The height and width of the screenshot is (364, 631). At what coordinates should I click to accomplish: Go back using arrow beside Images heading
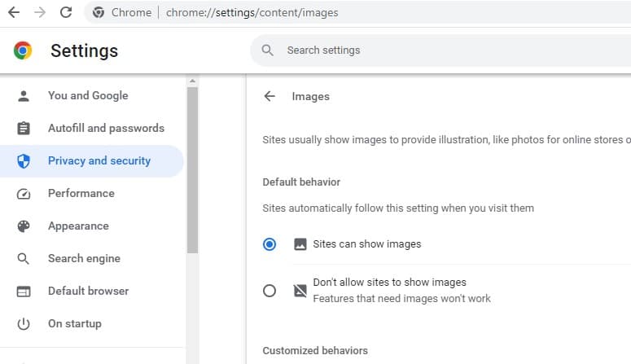pos(269,96)
